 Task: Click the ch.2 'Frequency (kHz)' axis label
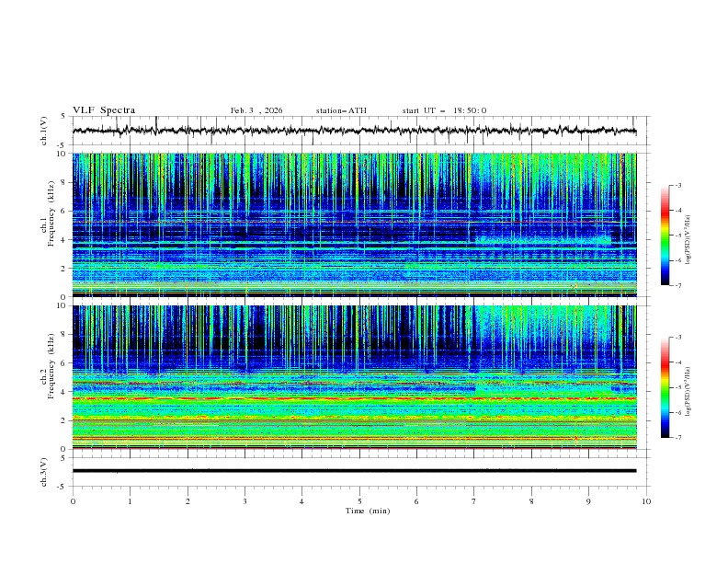tap(51, 366)
